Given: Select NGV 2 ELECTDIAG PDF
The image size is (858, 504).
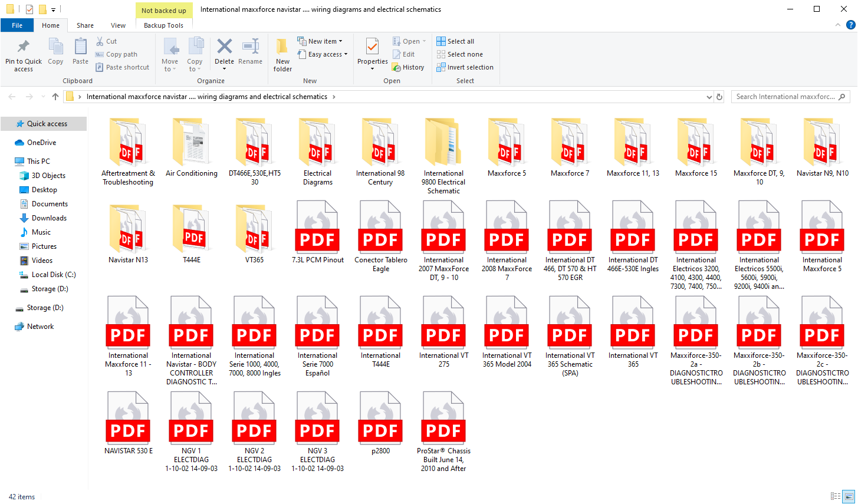Looking at the screenshot, I should pyautogui.click(x=255, y=431).
